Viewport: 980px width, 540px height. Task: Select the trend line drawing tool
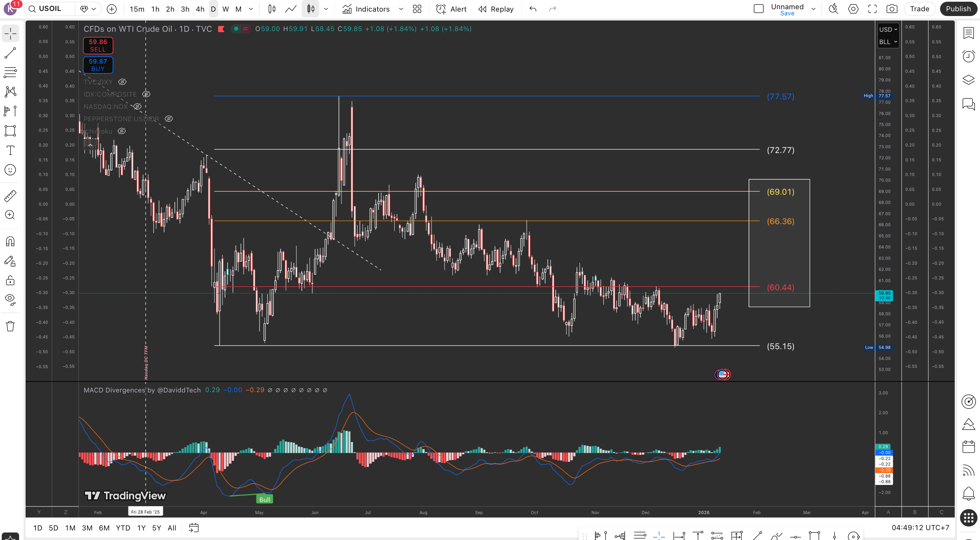pos(10,53)
